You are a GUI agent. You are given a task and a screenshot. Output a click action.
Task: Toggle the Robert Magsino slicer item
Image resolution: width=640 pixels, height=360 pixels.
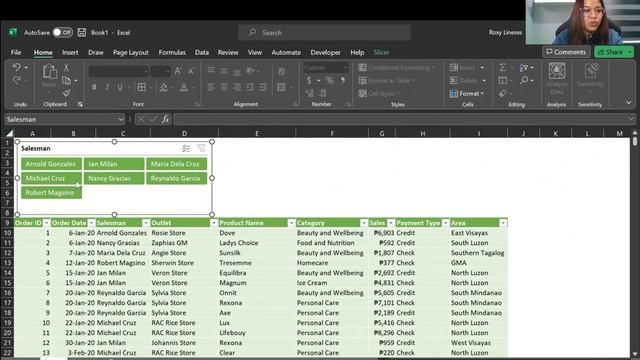[x=51, y=193]
